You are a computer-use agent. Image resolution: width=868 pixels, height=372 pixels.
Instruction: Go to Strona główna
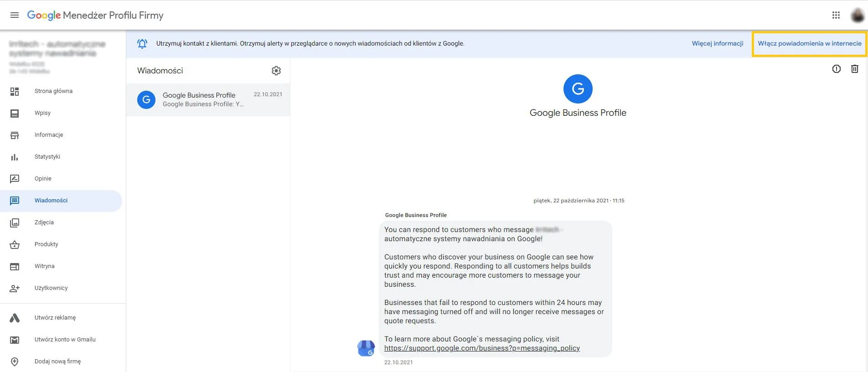click(x=53, y=91)
